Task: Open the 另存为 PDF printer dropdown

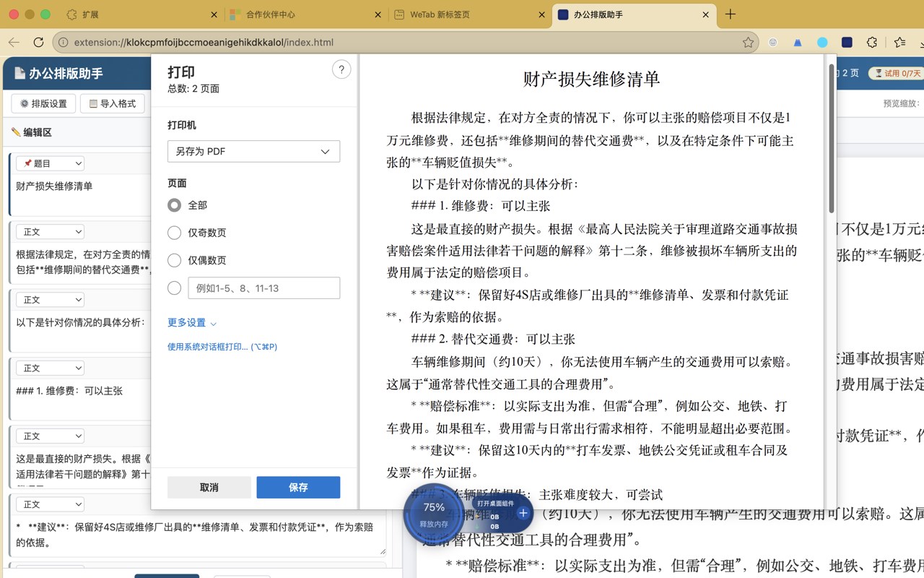Action: coord(253,151)
